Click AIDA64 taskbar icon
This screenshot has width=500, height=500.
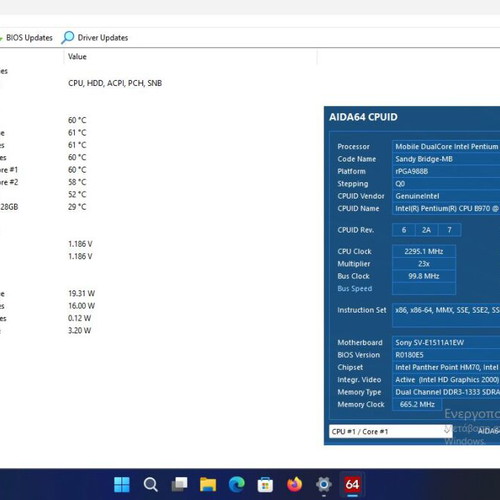click(x=352, y=484)
